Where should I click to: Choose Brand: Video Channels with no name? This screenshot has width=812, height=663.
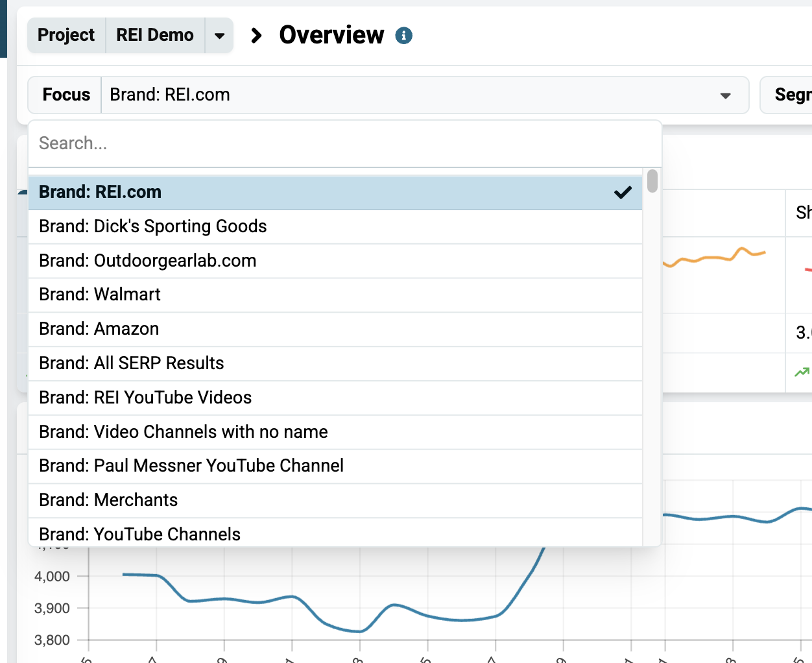[335, 432]
